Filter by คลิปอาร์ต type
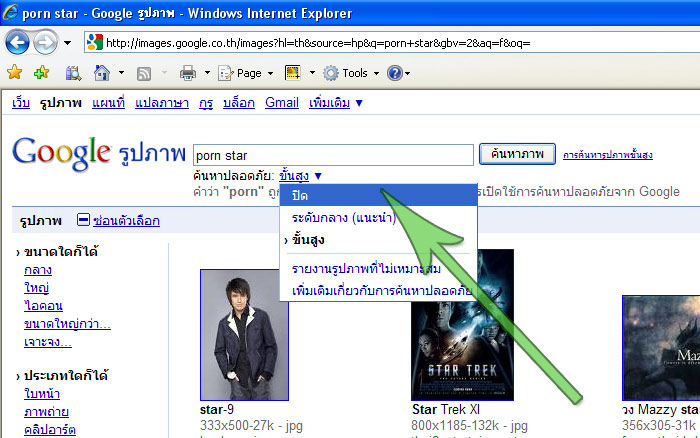 50,430
